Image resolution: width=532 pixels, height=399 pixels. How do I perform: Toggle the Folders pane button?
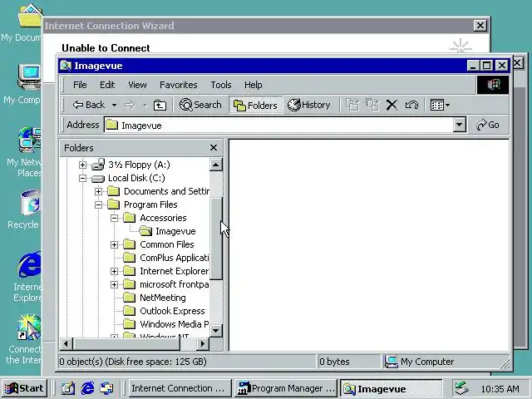[255, 106]
